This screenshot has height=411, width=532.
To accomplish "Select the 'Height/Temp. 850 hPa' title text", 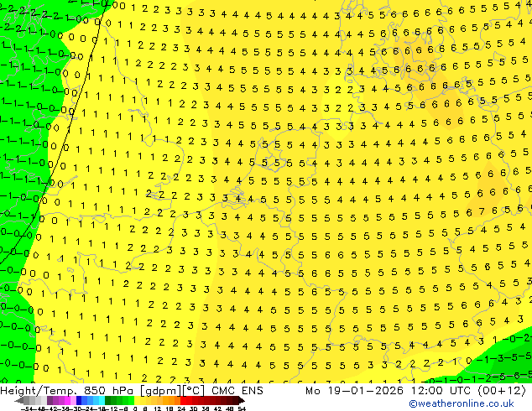I will (67, 391).
